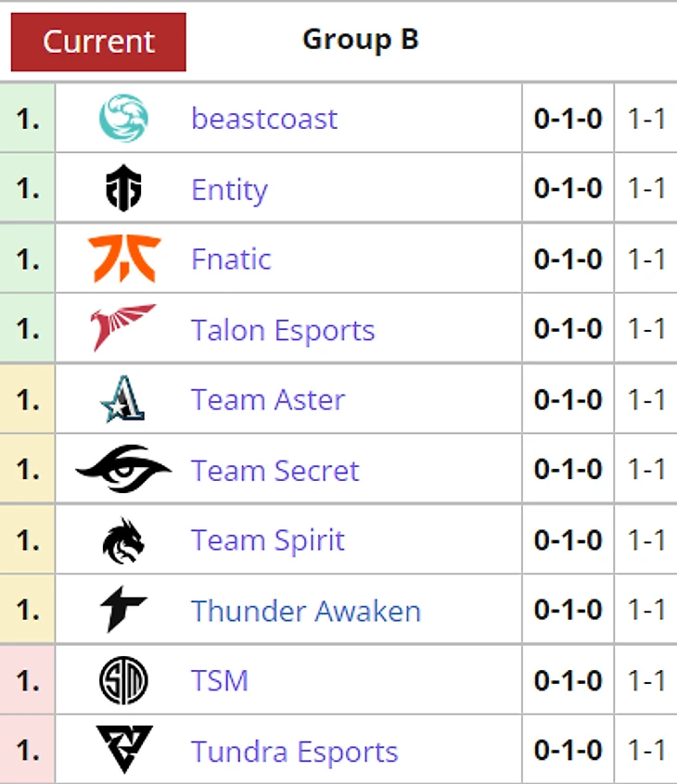The width and height of the screenshot is (677, 784).
Task: Click the Tundra Esports name link
Action: [294, 752]
